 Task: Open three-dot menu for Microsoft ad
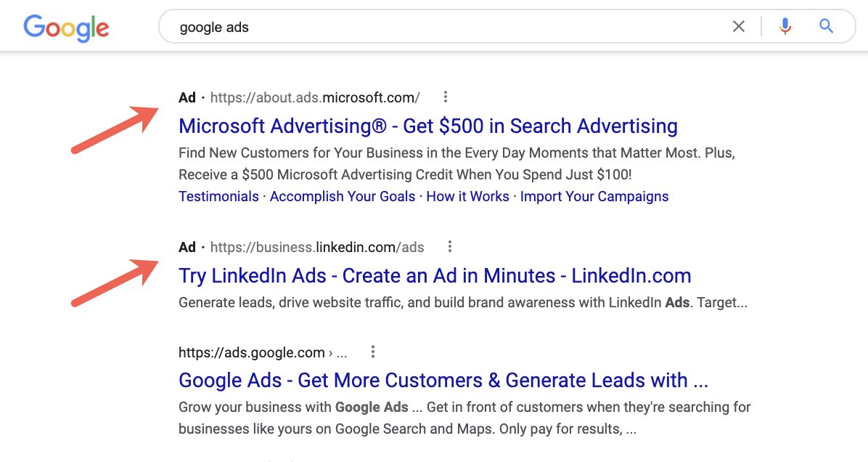[446, 97]
